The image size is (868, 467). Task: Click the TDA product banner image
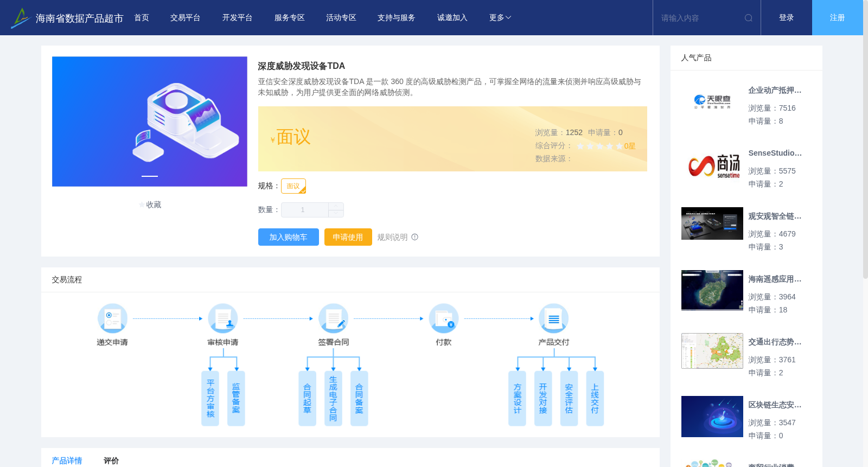point(150,121)
